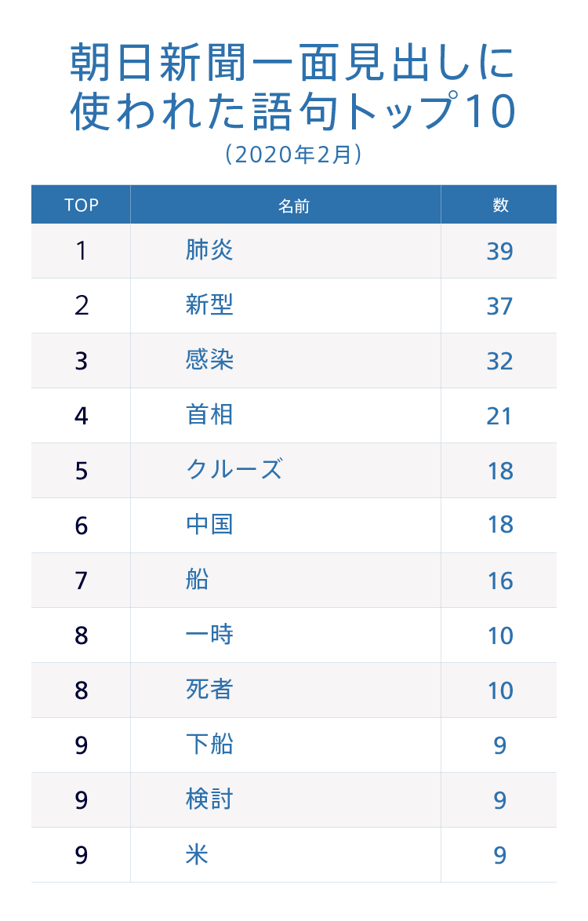This screenshot has height=921, width=588.
Task: Click the 中国 cell
Action: pos(209,525)
